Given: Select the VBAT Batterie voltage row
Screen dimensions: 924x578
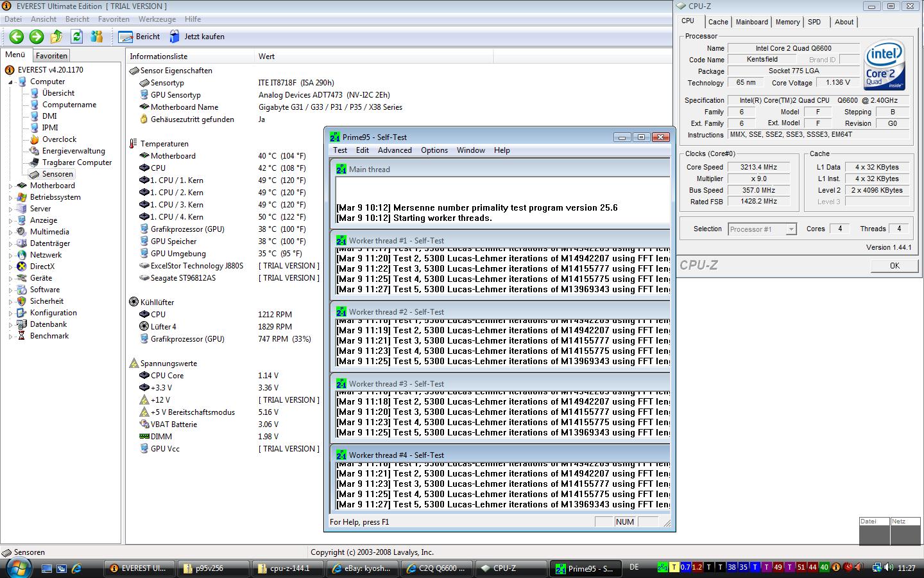Looking at the screenshot, I should coord(223,425).
